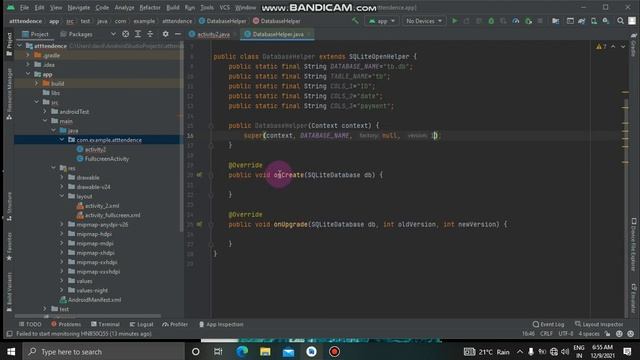Open the Navigate menu
The height and width of the screenshot is (360, 640).
point(78,8)
